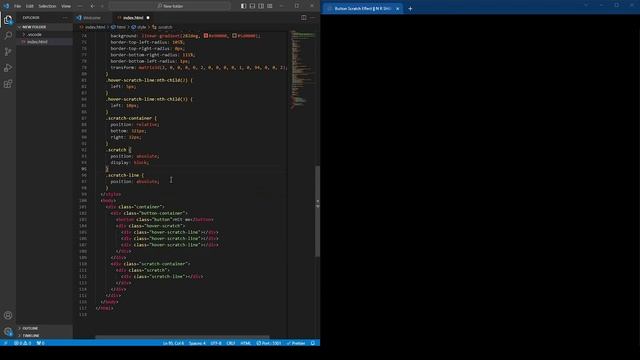The image size is (640, 360).
Task: Click the editor horizontal scrollbar
Action: coord(182,338)
